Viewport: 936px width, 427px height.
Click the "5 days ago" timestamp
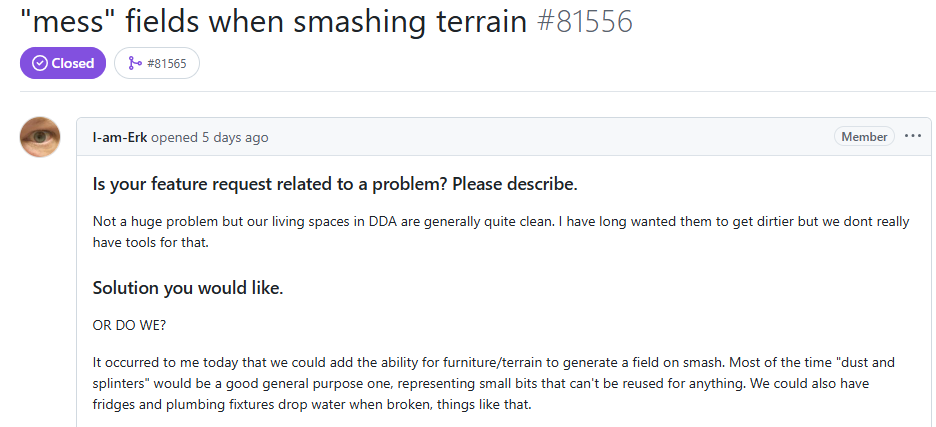pos(235,137)
